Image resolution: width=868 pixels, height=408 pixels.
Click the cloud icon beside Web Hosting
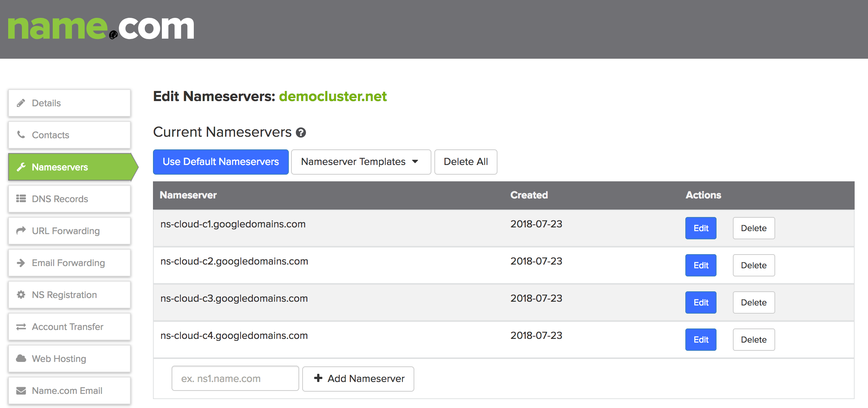21,358
